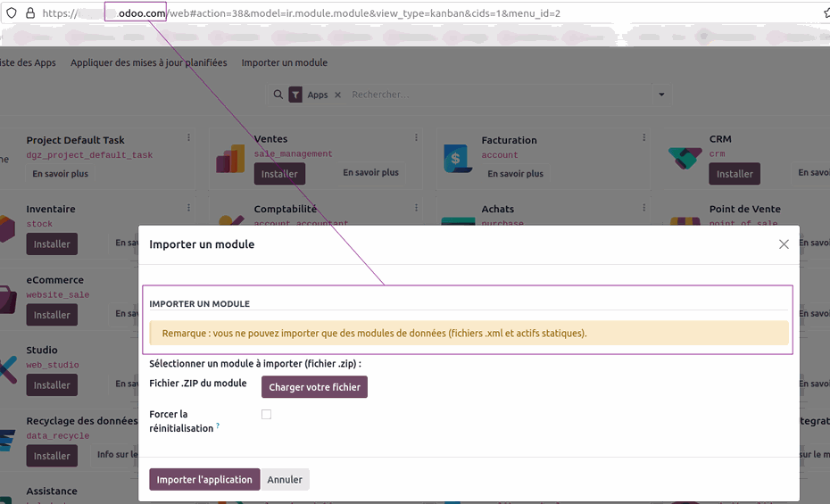
Task: Click Annuler to cancel the import
Action: pyautogui.click(x=285, y=479)
